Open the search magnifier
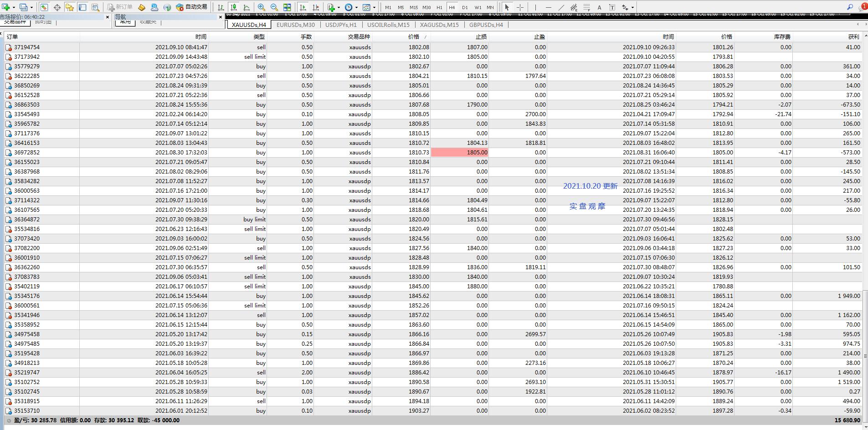868x430 pixels. tap(850, 7)
